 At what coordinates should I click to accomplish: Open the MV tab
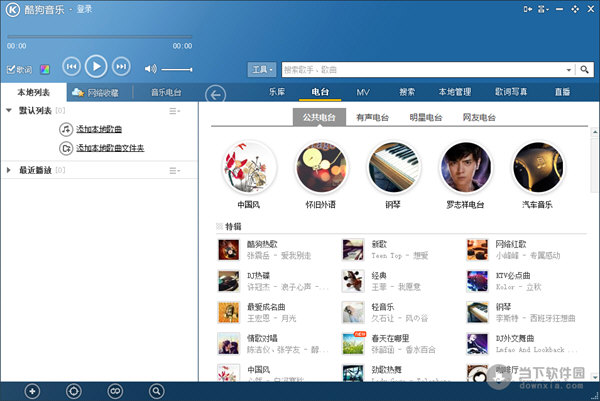(363, 92)
